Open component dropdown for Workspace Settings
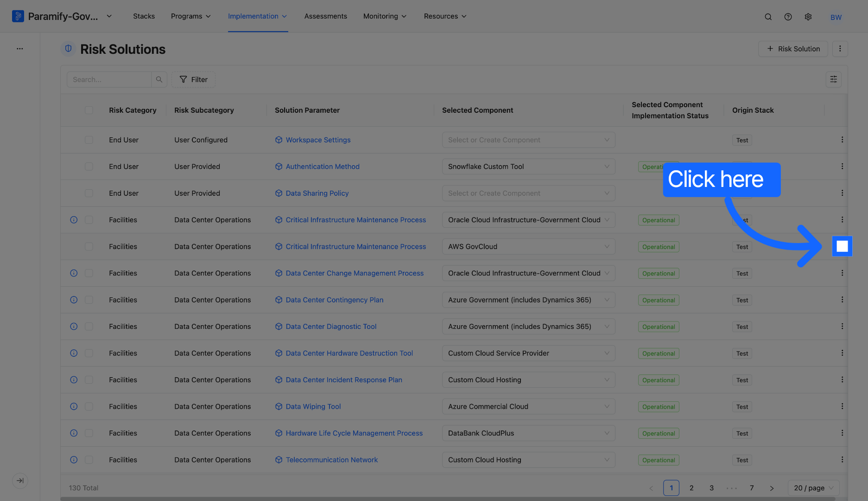 [x=528, y=140]
